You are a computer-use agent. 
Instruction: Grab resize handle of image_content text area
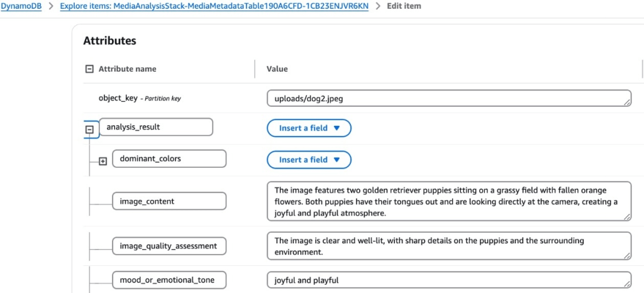point(627,217)
